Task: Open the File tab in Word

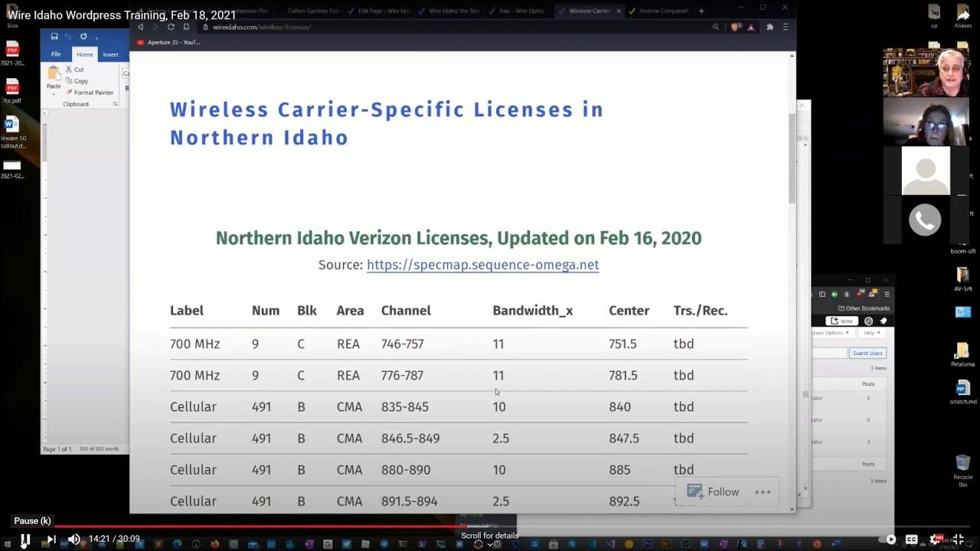Action: tap(56, 54)
